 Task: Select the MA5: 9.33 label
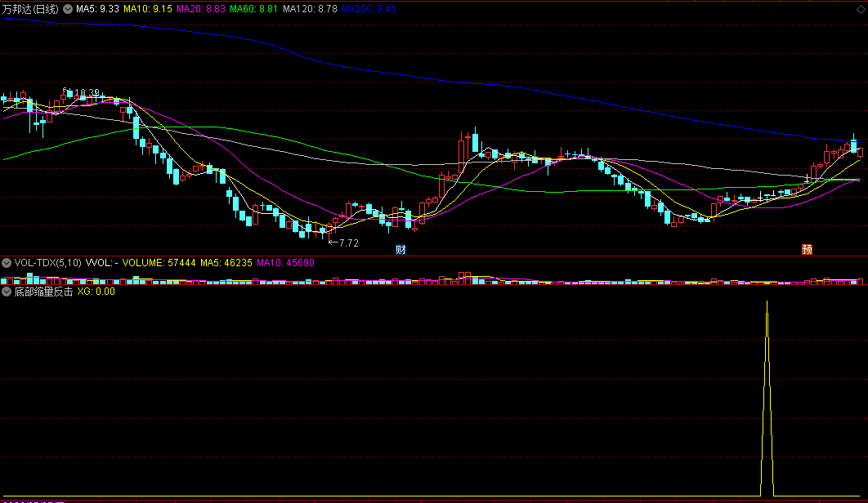(x=97, y=9)
